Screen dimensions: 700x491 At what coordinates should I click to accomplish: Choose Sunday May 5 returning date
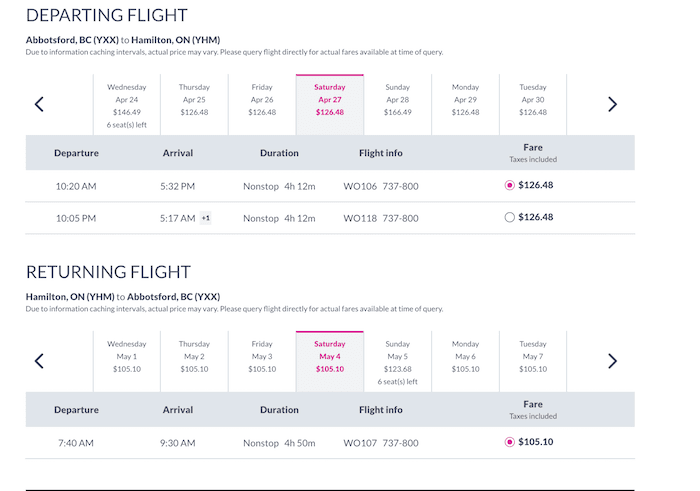tap(397, 362)
